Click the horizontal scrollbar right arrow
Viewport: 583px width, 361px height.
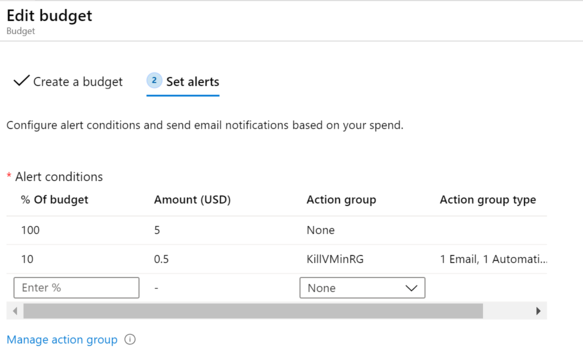(538, 311)
